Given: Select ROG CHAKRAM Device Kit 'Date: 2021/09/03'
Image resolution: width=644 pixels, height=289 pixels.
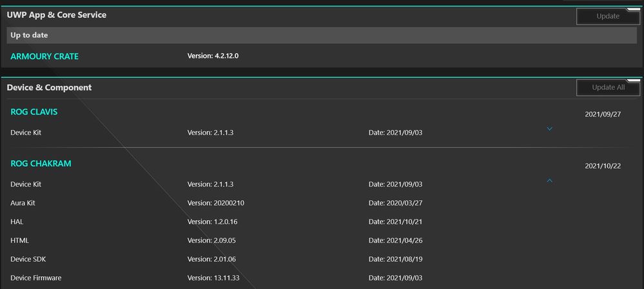Looking at the screenshot, I should [396, 185].
